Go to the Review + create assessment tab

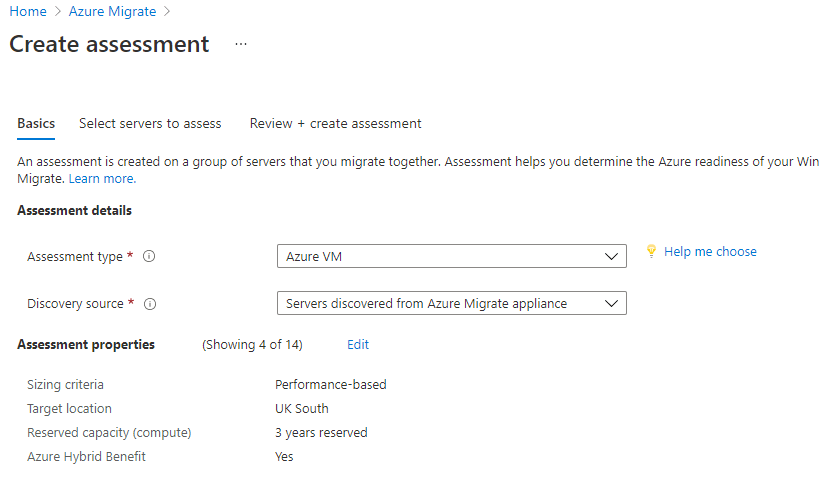(335, 124)
